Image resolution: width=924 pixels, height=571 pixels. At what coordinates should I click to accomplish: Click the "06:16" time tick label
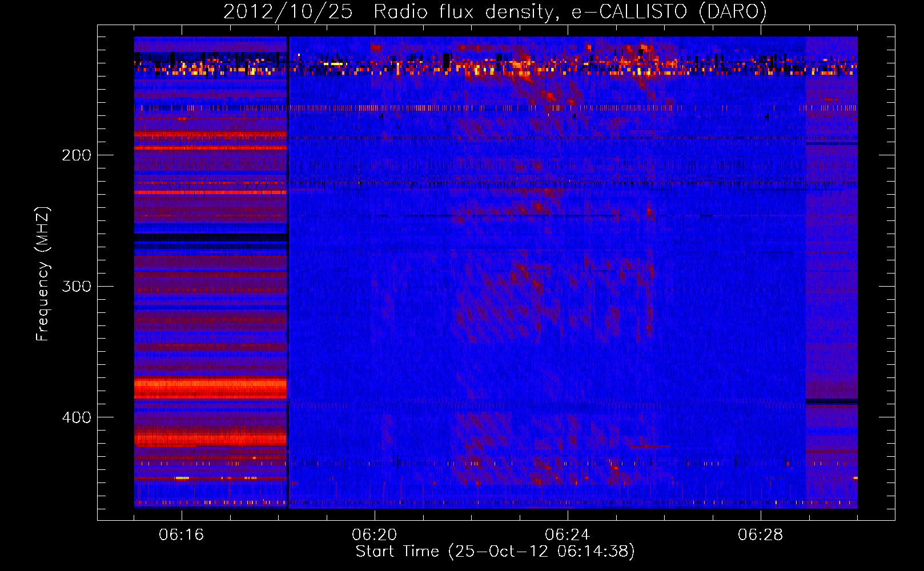[x=182, y=535]
